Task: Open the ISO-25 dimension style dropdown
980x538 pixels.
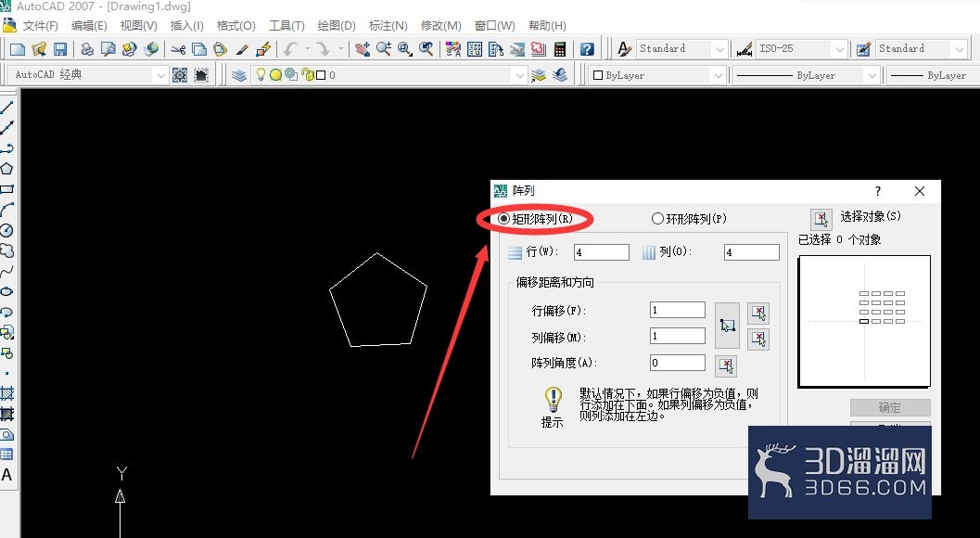Action: pyautogui.click(x=839, y=49)
